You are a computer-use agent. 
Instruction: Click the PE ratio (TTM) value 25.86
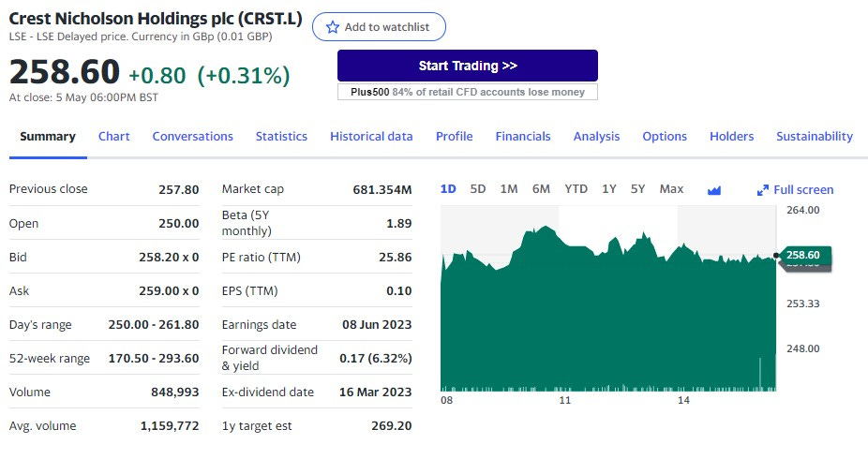396,258
